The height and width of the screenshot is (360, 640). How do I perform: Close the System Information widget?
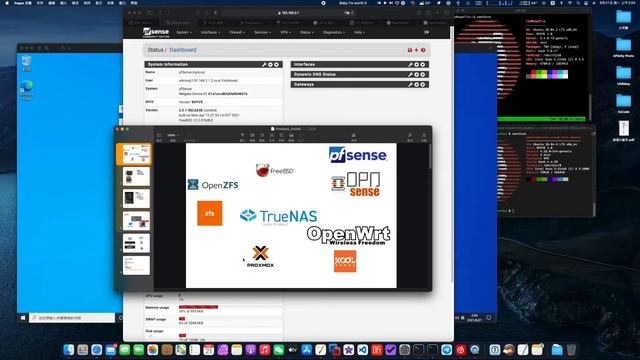tap(276, 64)
